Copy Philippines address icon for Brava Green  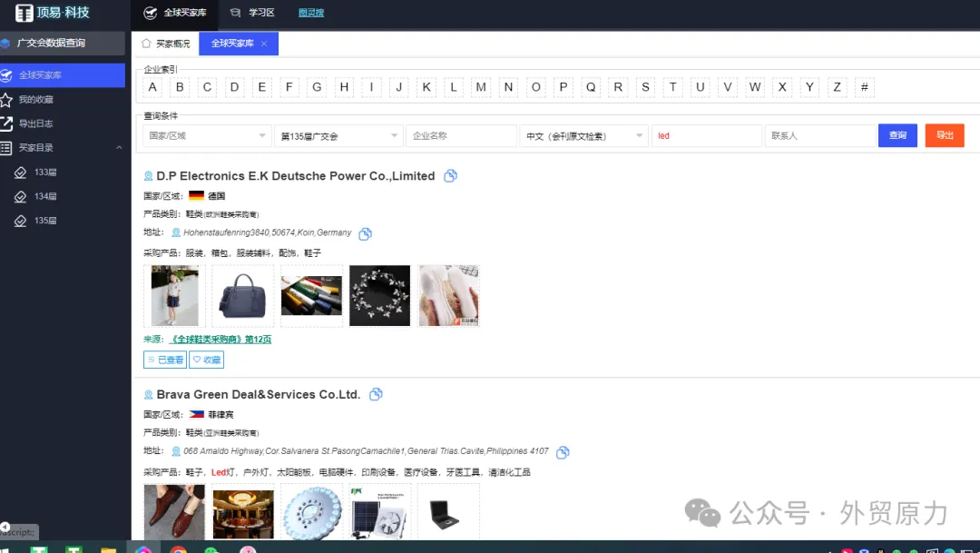point(563,452)
